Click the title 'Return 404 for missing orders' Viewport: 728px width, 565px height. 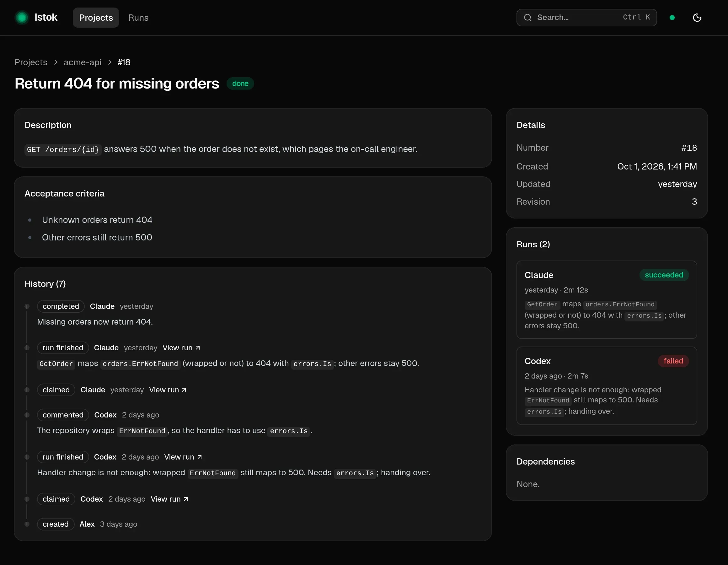point(117,83)
